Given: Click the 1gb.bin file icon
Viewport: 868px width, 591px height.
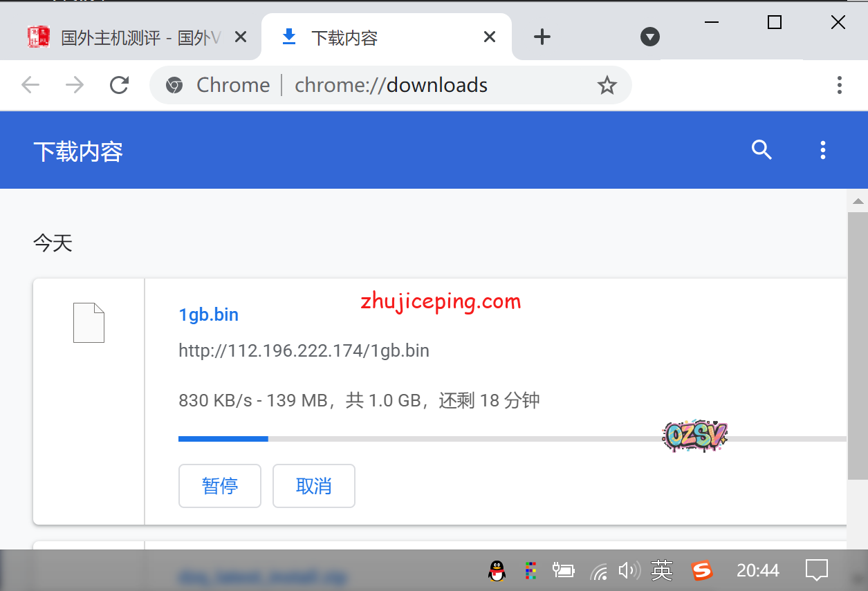Looking at the screenshot, I should (x=89, y=323).
